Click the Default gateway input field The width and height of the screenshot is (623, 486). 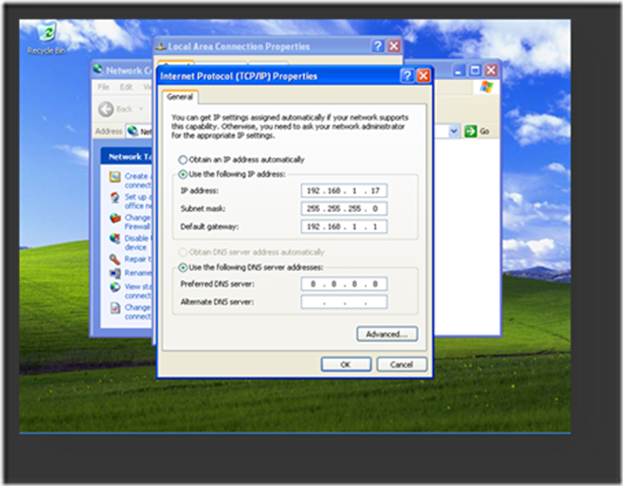(344, 227)
